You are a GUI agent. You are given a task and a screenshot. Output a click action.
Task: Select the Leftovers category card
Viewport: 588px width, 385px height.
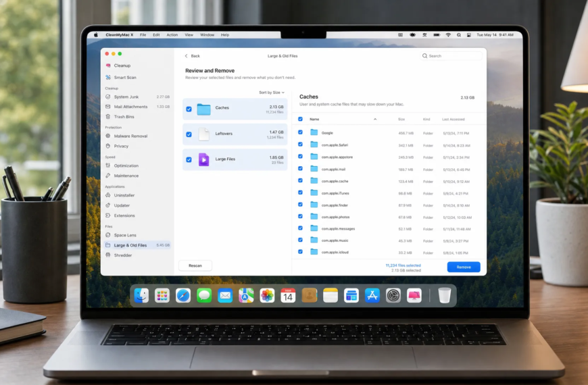pyautogui.click(x=235, y=134)
